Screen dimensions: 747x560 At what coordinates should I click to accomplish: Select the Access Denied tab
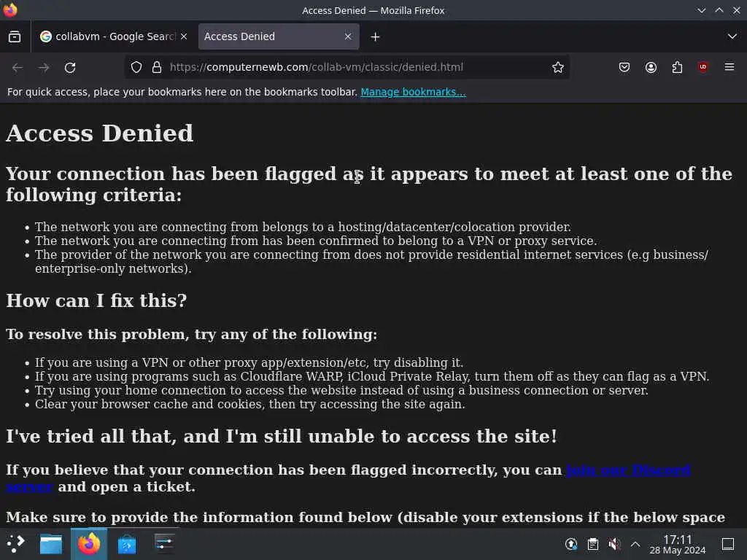pos(279,36)
